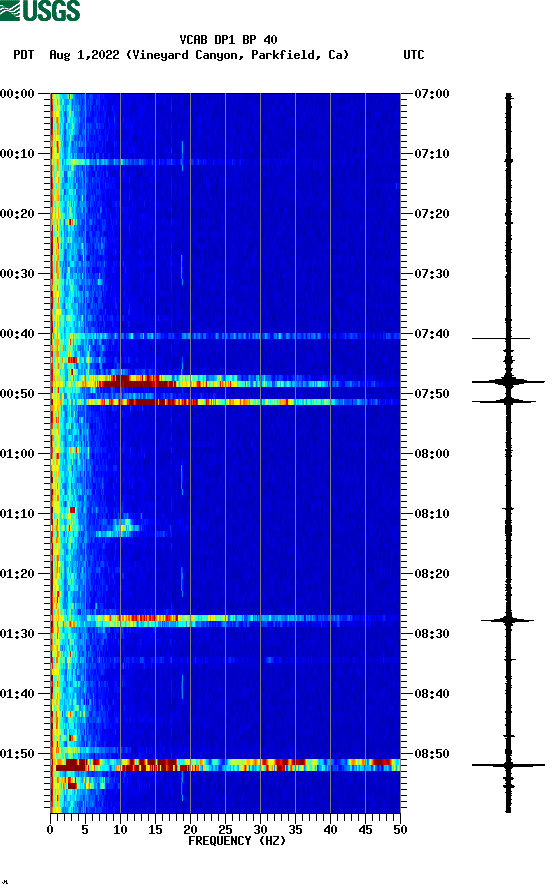Click the "UTC" timezone label
The image size is (552, 893).
pyautogui.click(x=414, y=55)
